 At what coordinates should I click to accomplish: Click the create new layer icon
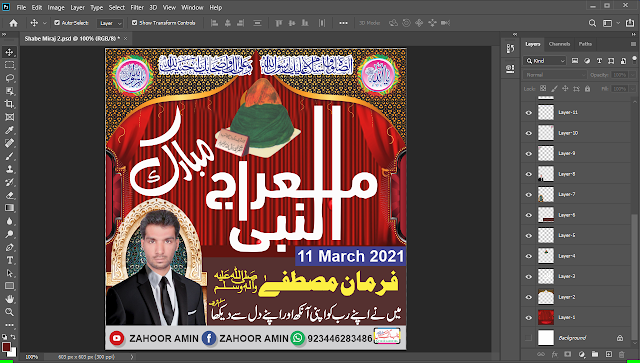pyautogui.click(x=609, y=354)
